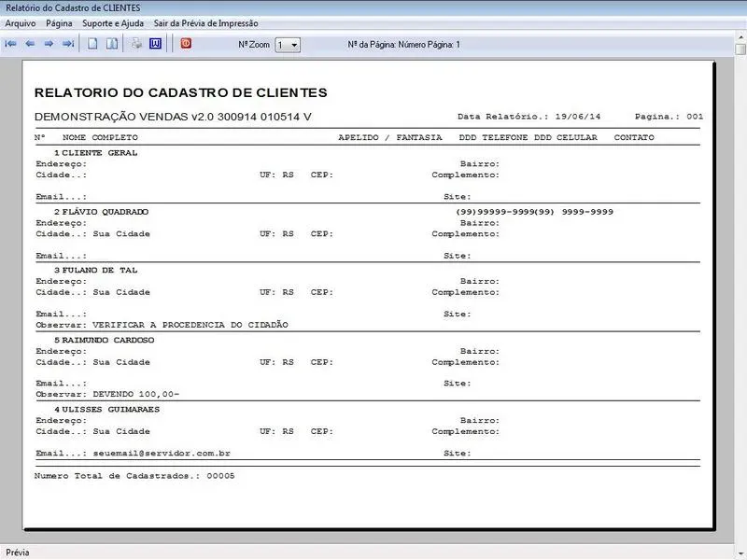Print the report using the printer icon

pos(136,44)
